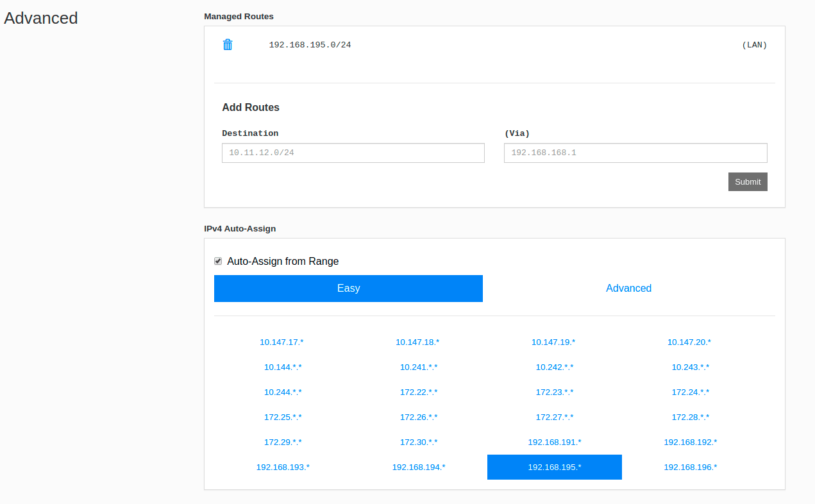The width and height of the screenshot is (815, 504).
Task: Pick the 172.30.*.* range
Action: click(x=419, y=442)
